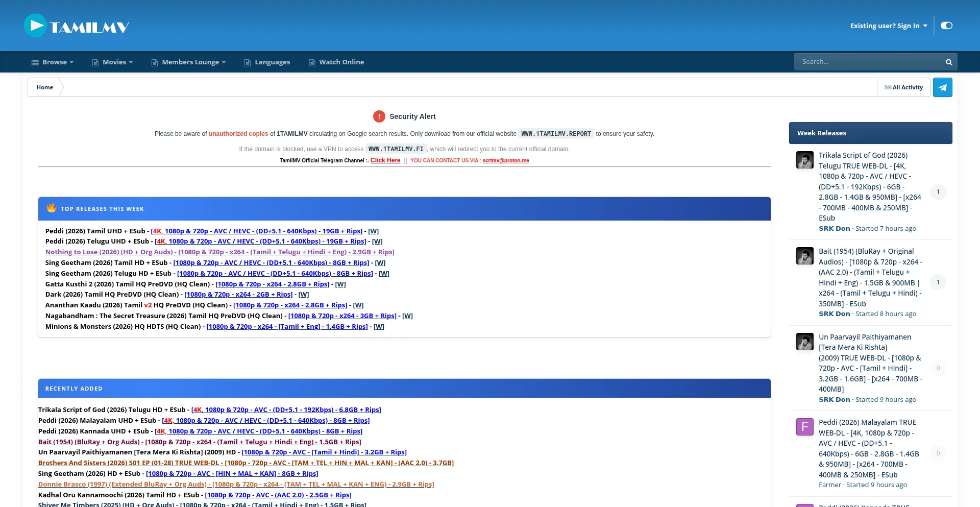Focus the Search input field
This screenshot has height=507, width=980.
pyautogui.click(x=869, y=62)
